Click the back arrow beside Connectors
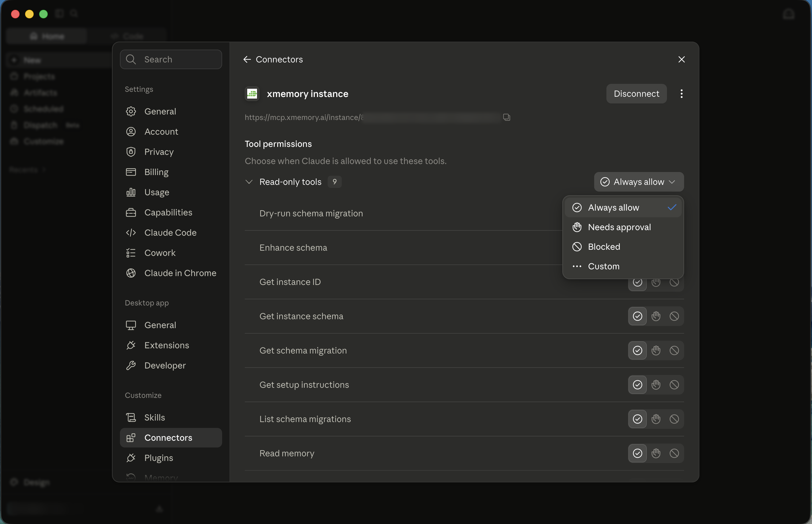 tap(247, 60)
